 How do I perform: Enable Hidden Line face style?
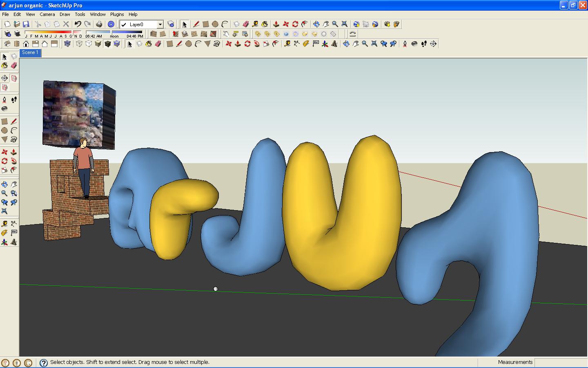(x=89, y=44)
